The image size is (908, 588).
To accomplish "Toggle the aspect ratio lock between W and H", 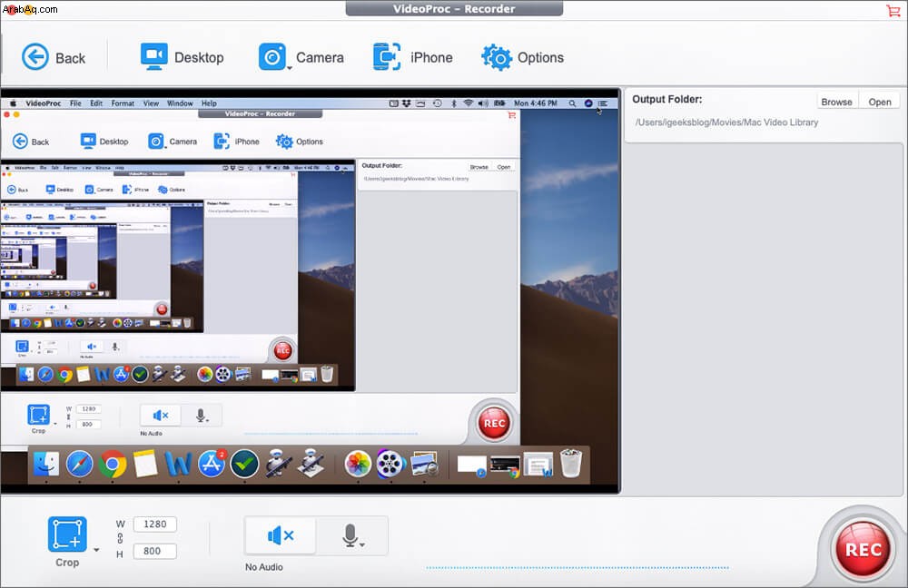I will click(120, 538).
